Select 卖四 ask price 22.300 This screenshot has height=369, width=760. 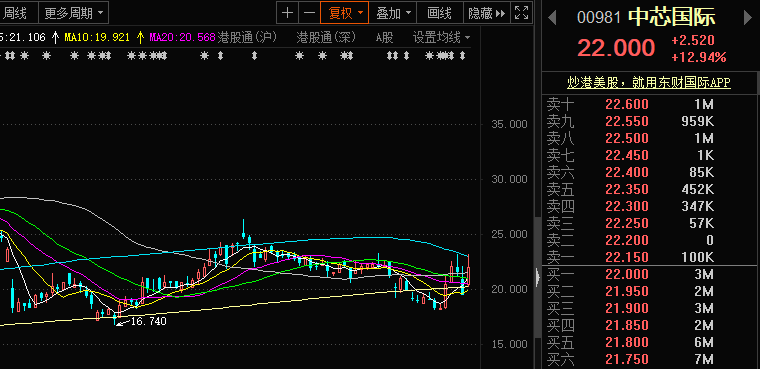[x=627, y=206]
